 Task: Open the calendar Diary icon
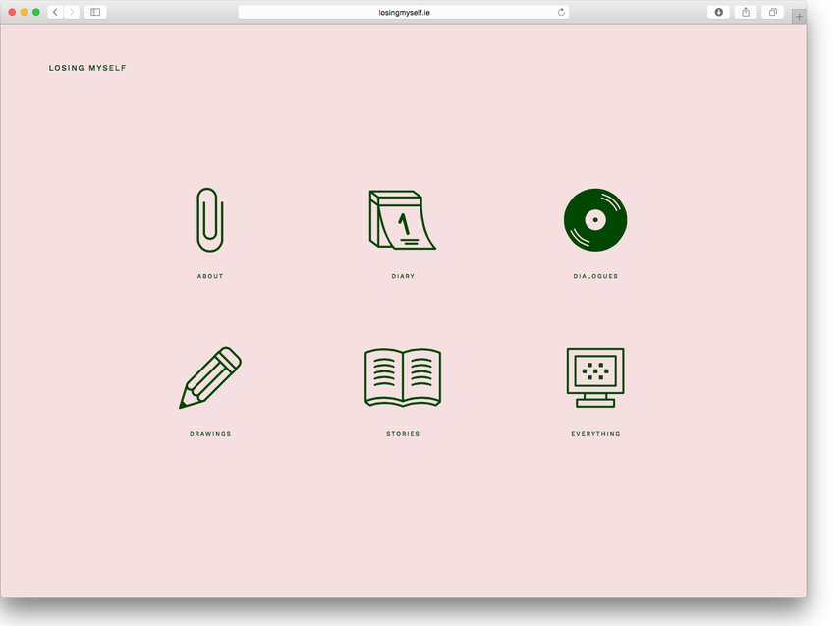point(402,220)
